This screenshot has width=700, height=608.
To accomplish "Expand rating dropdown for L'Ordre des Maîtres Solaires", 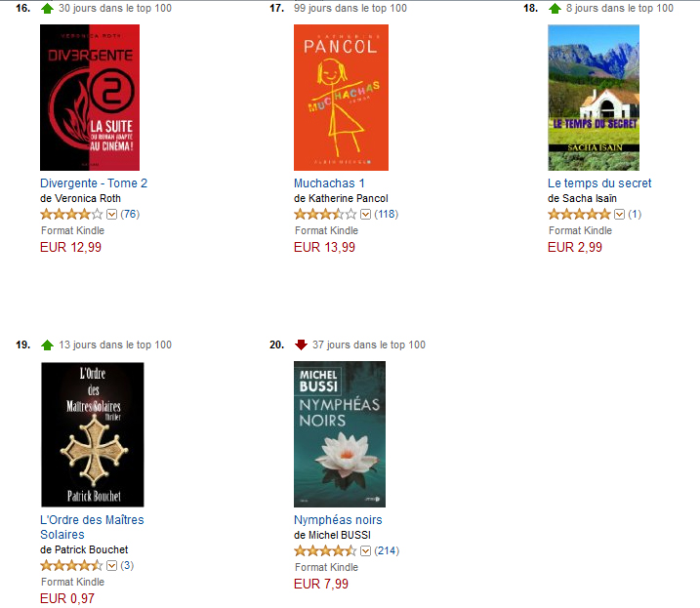I will coord(111,566).
